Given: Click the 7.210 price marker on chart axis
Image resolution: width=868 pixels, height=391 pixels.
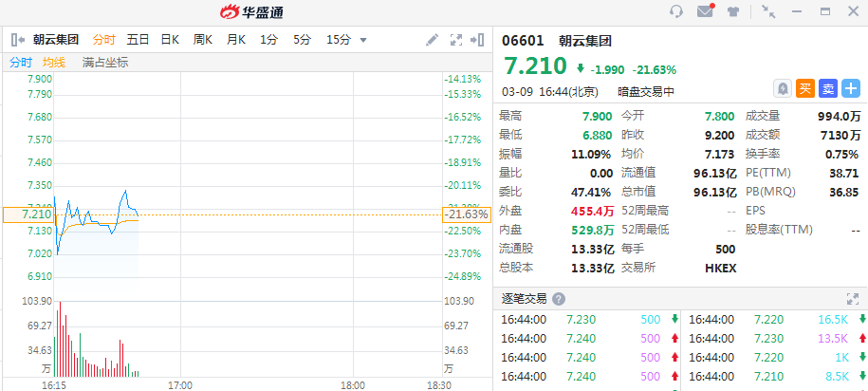Looking at the screenshot, I should pos(28,214).
